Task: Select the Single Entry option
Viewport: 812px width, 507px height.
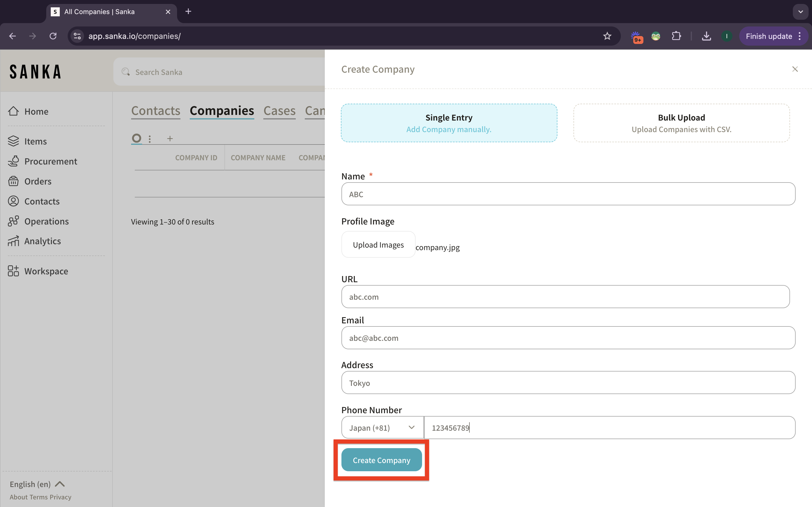Action: pos(449,123)
